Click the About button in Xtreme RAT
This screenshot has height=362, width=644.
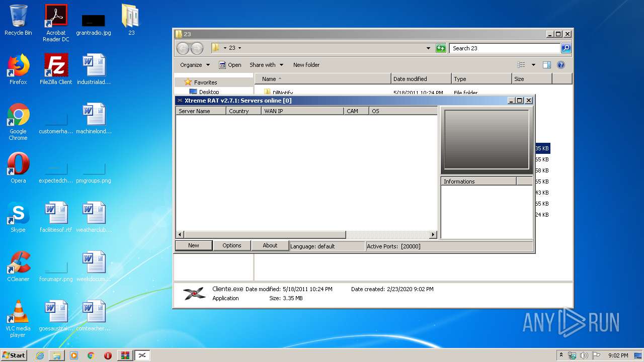click(270, 245)
